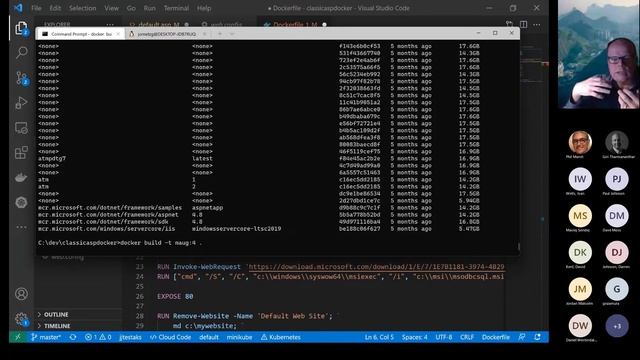Click the terminal window vertical scrollbar
The image size is (640, 360).
pyautogui.click(x=518, y=247)
